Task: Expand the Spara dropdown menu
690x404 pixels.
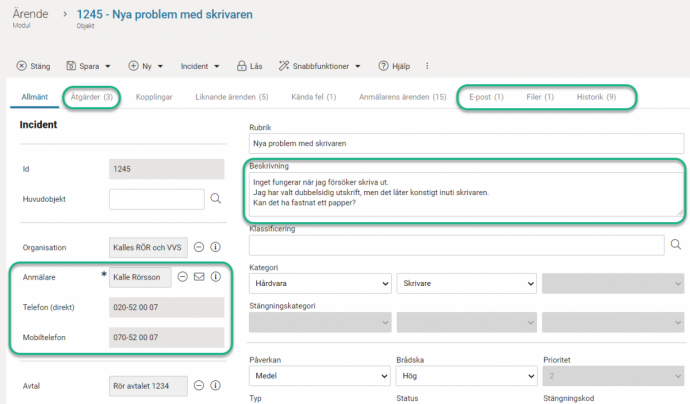Action: [x=88, y=66]
